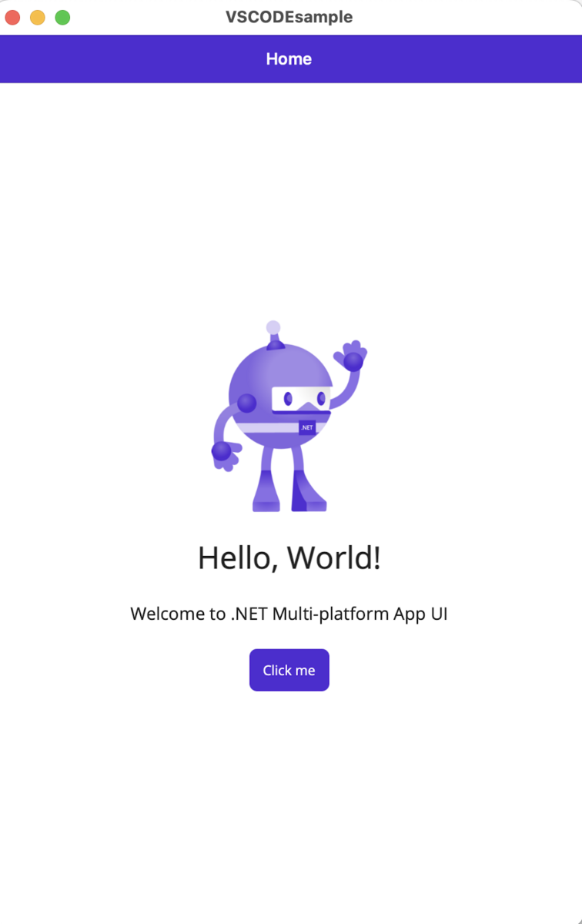
Task: Close the window with the red button
Action: pyautogui.click(x=12, y=17)
